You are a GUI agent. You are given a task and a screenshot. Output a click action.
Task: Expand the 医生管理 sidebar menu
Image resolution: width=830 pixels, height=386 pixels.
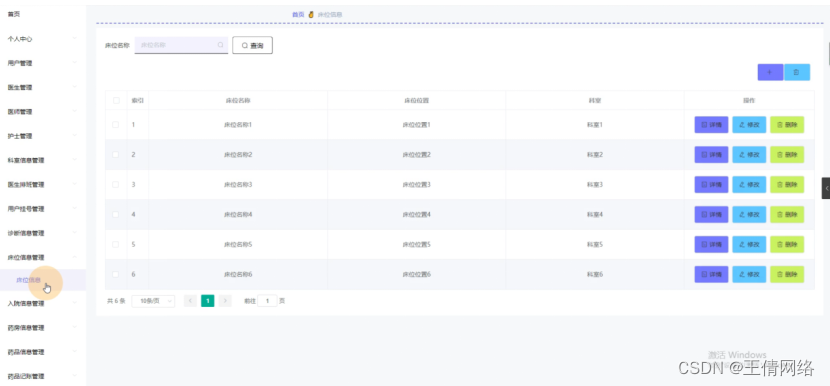tap(42, 87)
